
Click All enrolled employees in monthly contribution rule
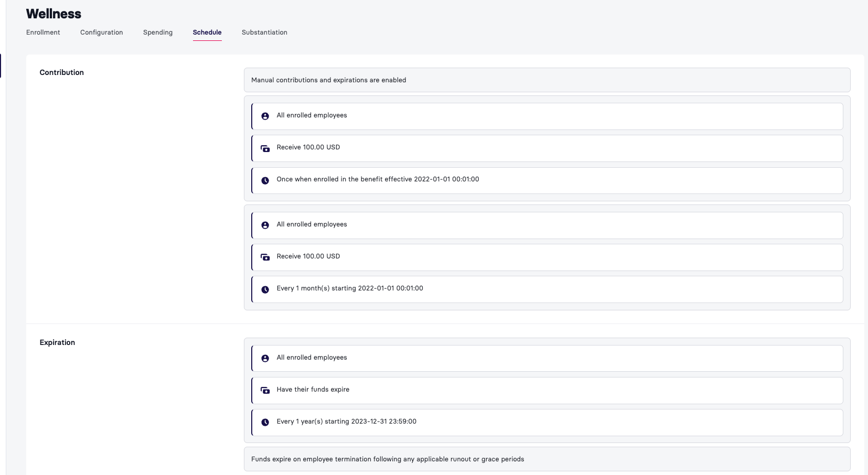tap(312, 224)
